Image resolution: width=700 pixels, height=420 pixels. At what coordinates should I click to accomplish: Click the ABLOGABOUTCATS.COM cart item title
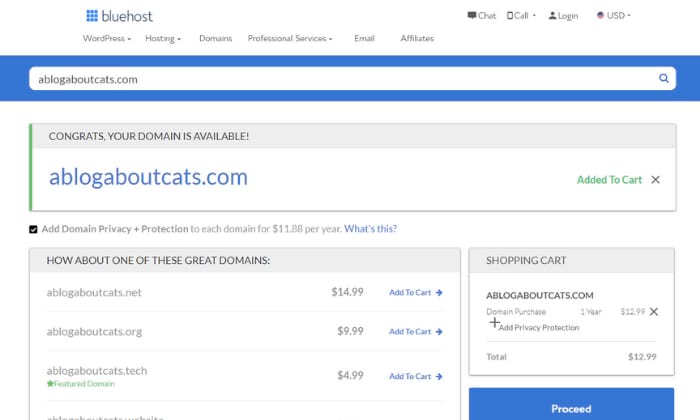pos(540,295)
